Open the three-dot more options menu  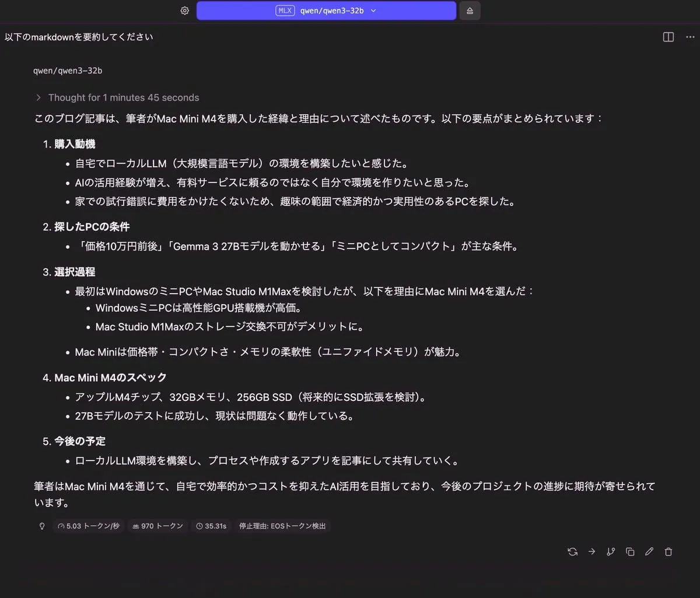click(690, 37)
